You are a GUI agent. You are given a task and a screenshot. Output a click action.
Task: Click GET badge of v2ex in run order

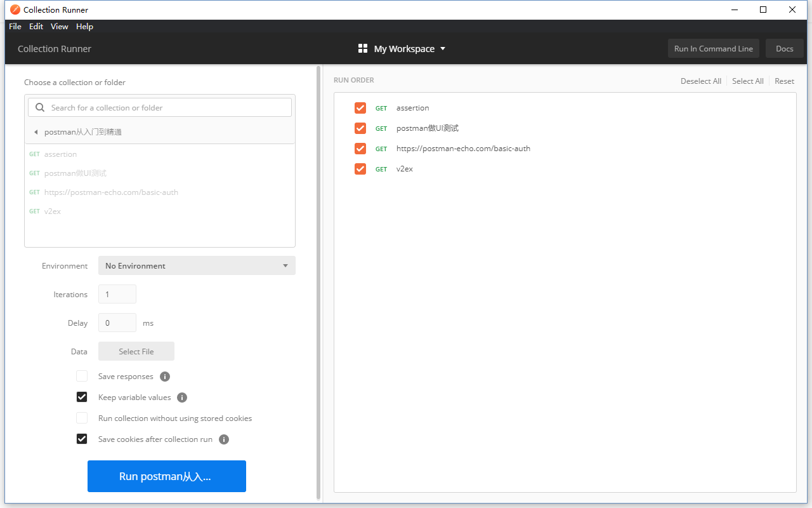381,170
